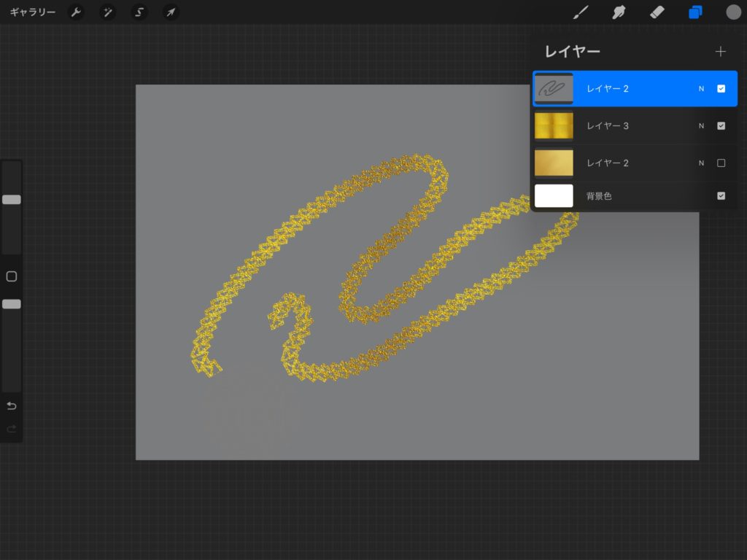This screenshot has height=560, width=747.
Task: Select the Brush tool
Action: click(581, 12)
